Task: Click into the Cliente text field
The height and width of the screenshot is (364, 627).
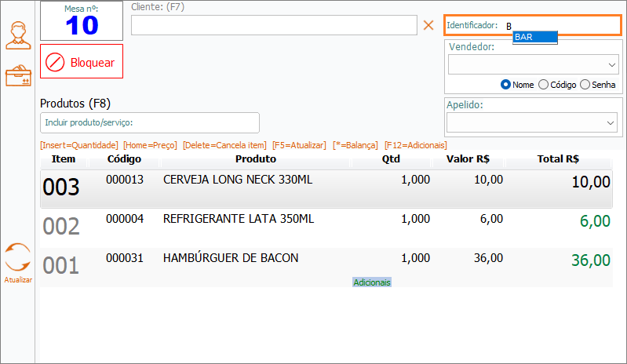Action: (x=273, y=25)
